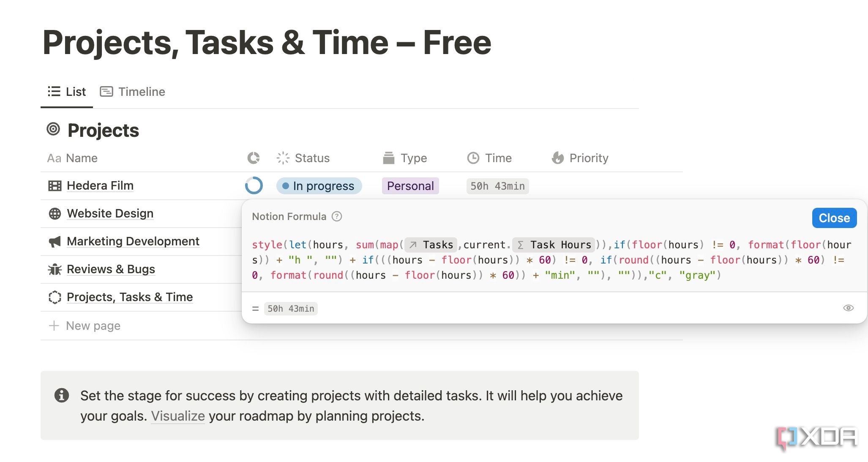Toggle formula result visibility eye icon
This screenshot has height=462, width=868.
click(847, 307)
